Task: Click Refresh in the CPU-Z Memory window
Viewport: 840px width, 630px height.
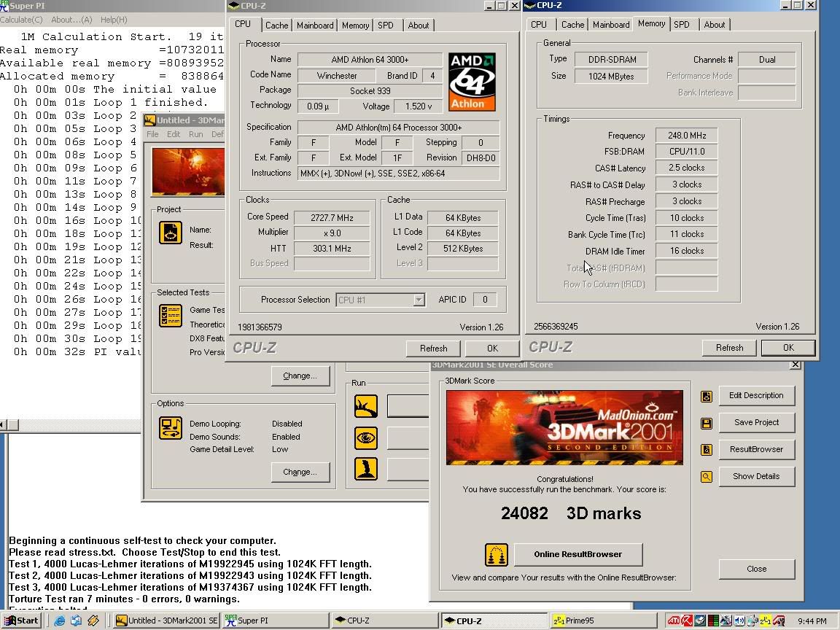Action: point(729,348)
